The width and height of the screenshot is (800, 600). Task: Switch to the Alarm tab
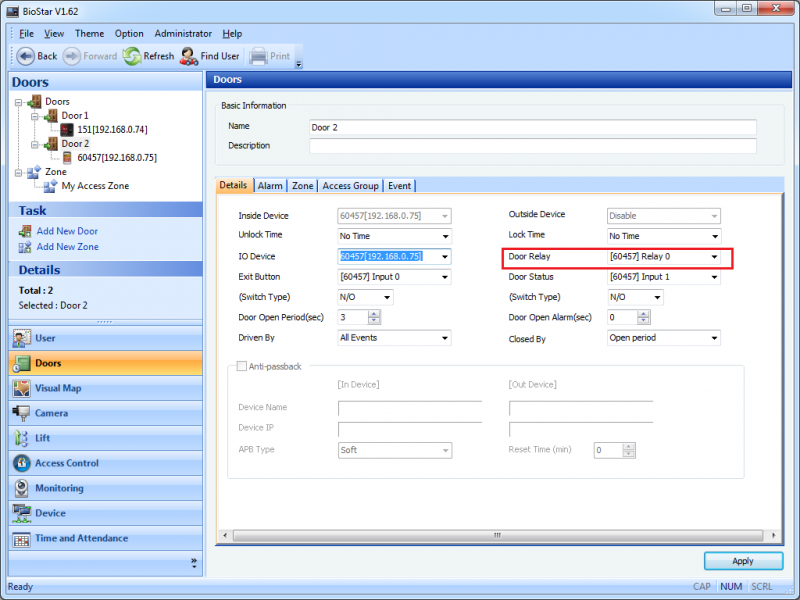point(270,185)
